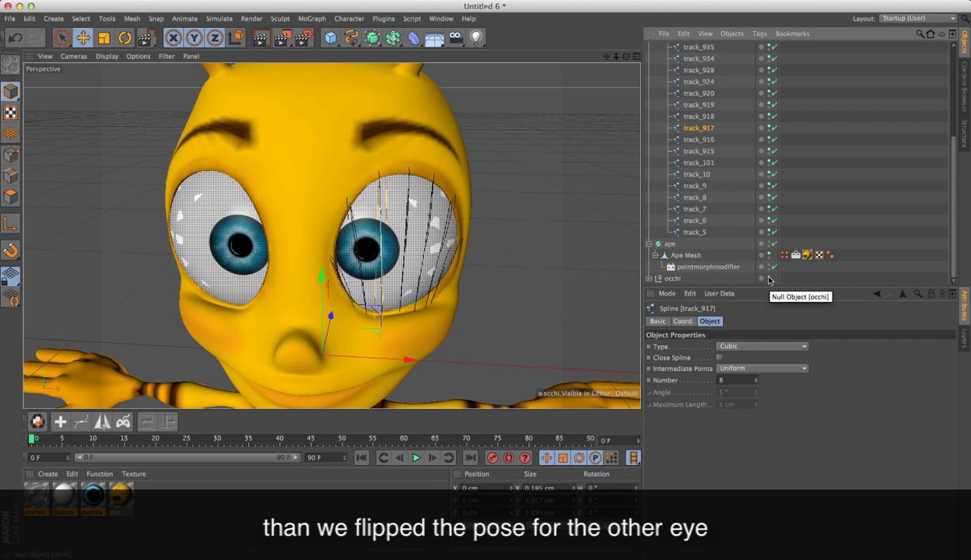971x560 pixels.
Task: Switch to Model mode
Action: tap(11, 91)
